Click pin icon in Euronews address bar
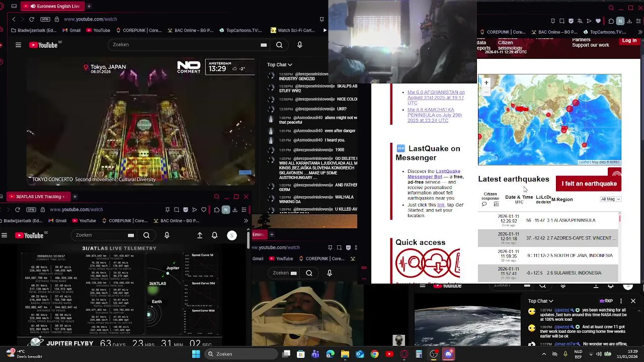 point(321,19)
